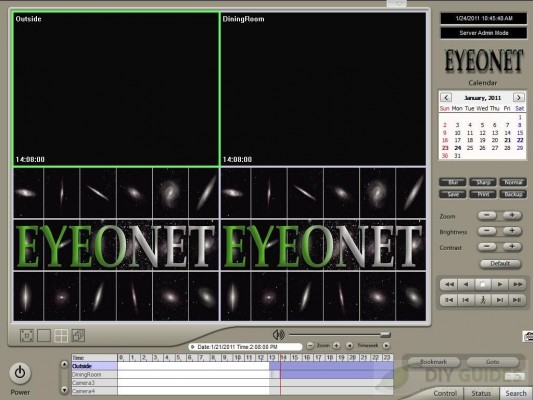
Task: Click the Bookmark button
Action: 433,362
